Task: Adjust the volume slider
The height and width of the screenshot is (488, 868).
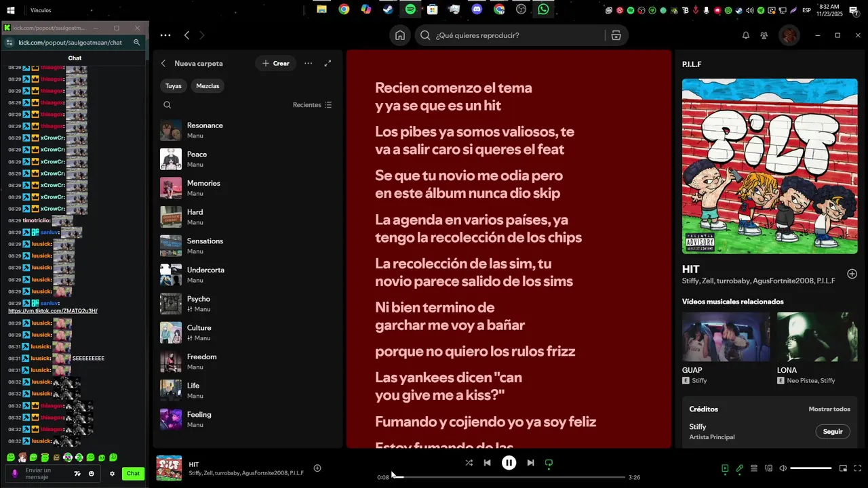Action: coord(811,468)
